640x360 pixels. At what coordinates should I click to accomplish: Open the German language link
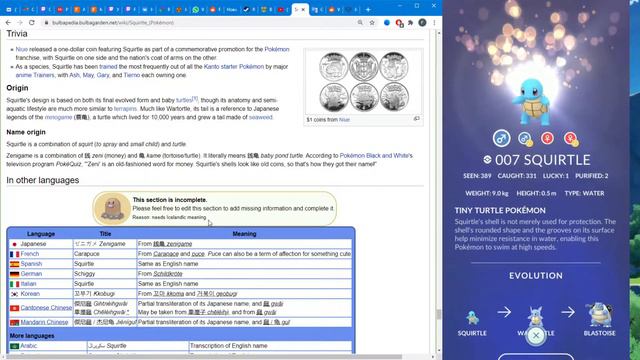tap(31, 274)
